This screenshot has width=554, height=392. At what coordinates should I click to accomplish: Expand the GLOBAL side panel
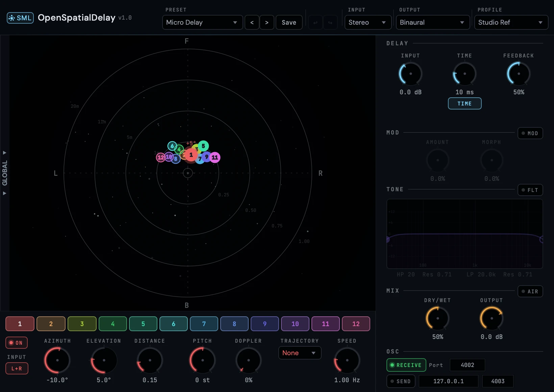tap(5, 173)
